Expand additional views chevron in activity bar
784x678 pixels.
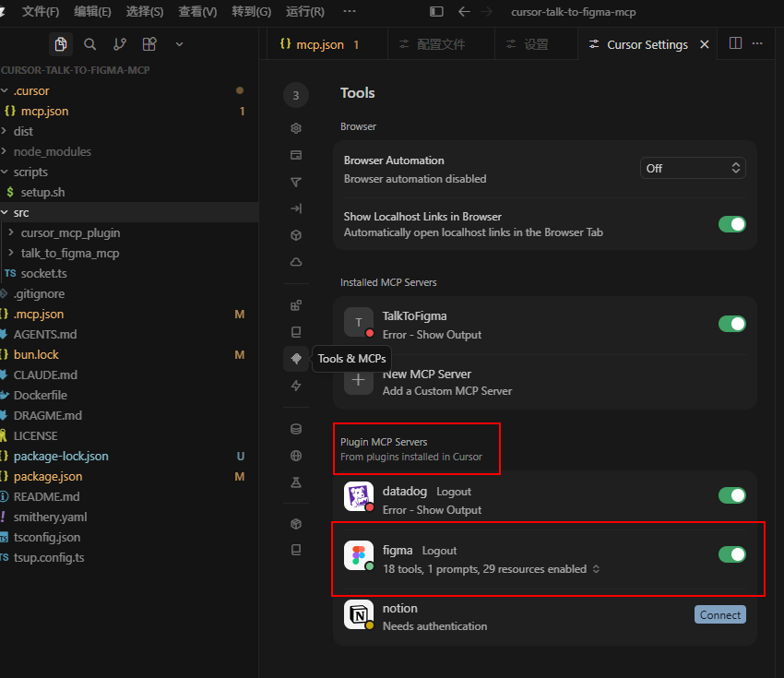click(x=180, y=44)
